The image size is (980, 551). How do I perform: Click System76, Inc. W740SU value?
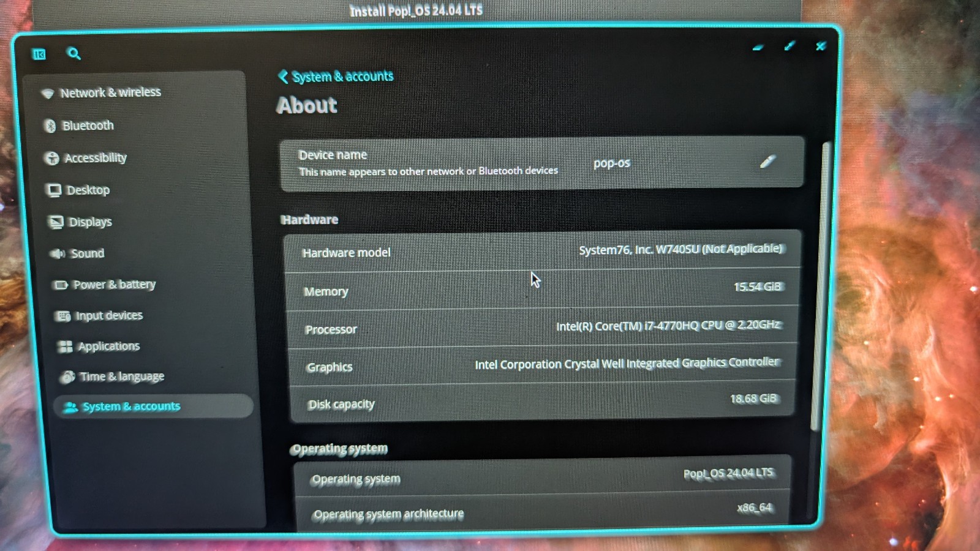681,249
